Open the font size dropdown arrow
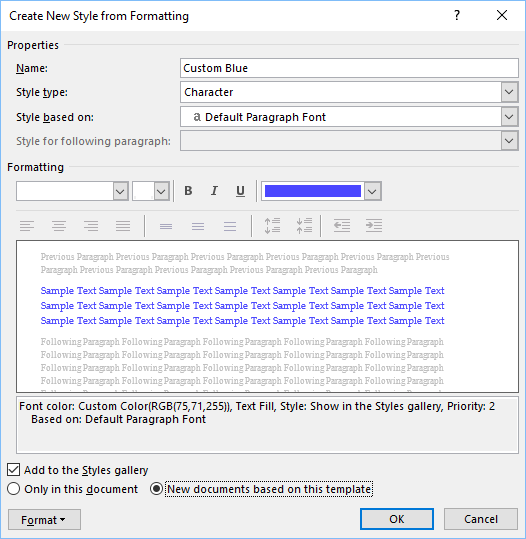The image size is (526, 539). tap(161, 191)
